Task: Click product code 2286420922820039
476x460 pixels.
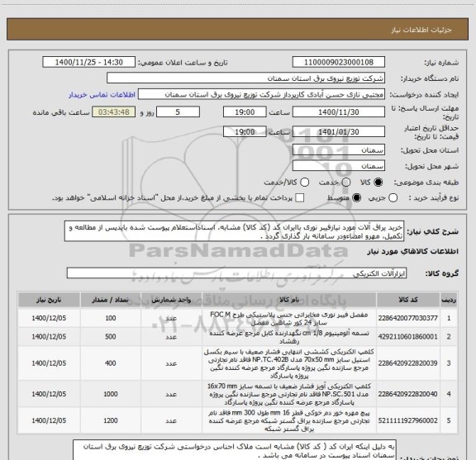Action: (x=407, y=363)
